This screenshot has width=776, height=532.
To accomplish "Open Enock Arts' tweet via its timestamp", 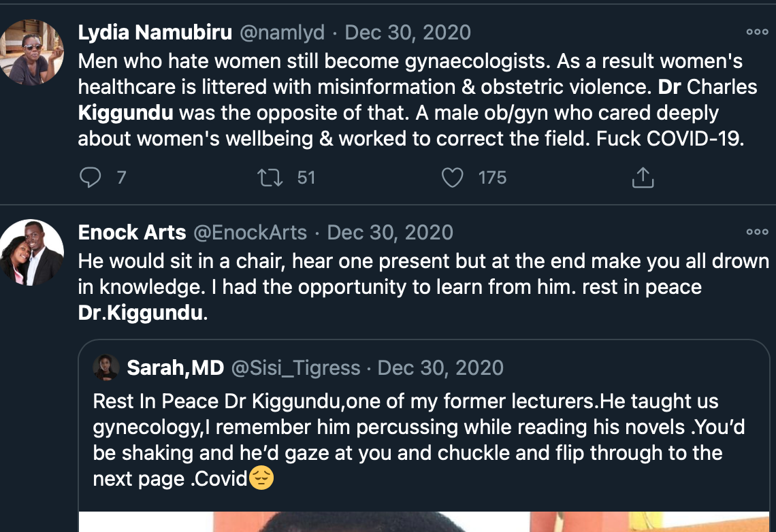I will coord(390,232).
